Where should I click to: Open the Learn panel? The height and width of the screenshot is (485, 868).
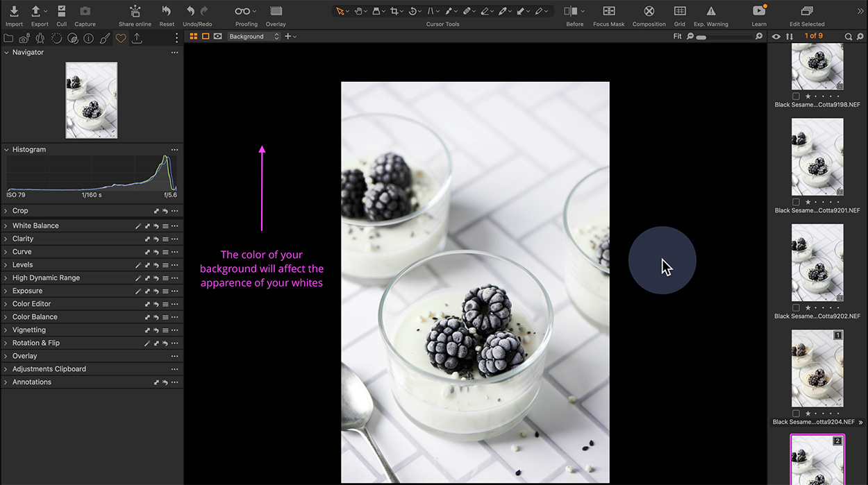coord(758,11)
